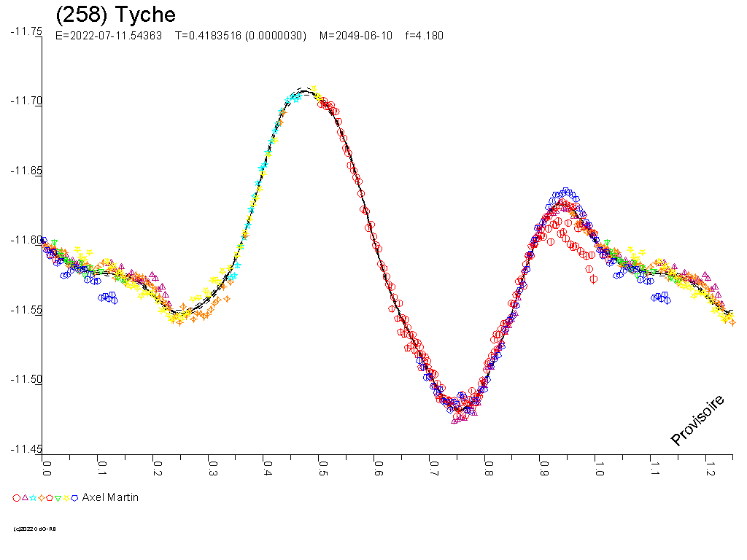
Task: Click the -11.45 magnitude axis label
Action: [26, 449]
